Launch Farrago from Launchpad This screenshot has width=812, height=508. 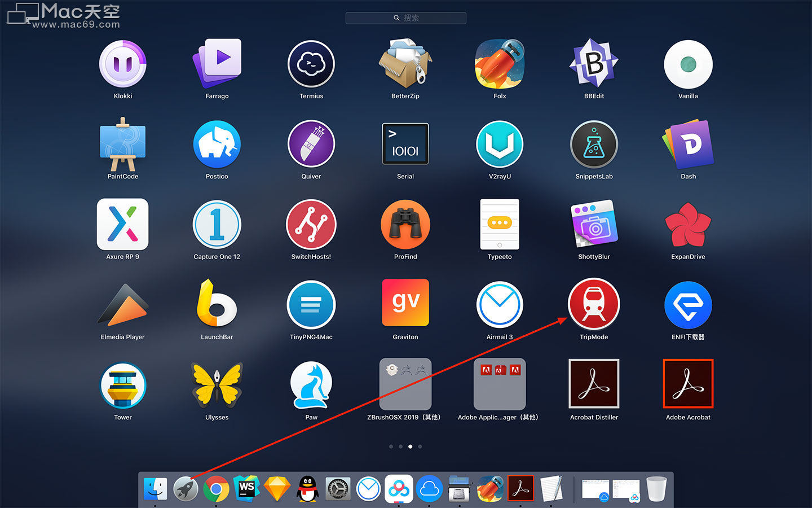pyautogui.click(x=217, y=63)
